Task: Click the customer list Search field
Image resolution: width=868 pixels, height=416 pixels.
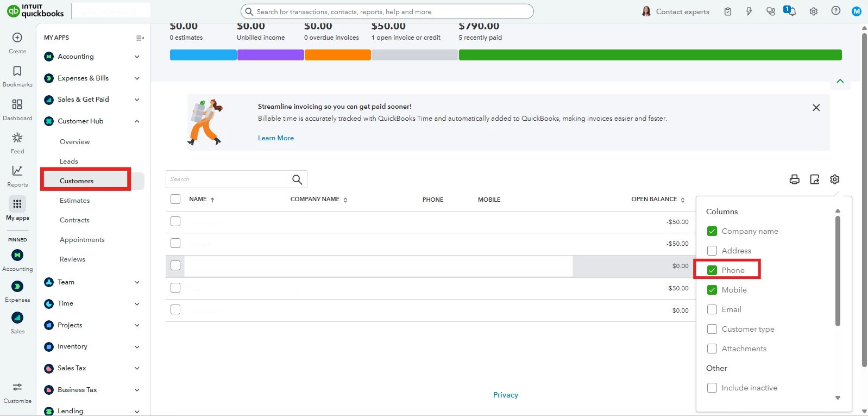Action: 228,179
